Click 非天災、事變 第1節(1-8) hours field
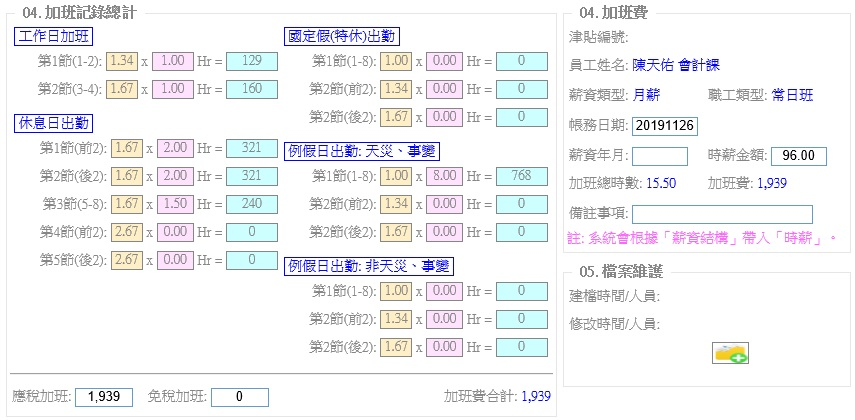 tap(444, 291)
